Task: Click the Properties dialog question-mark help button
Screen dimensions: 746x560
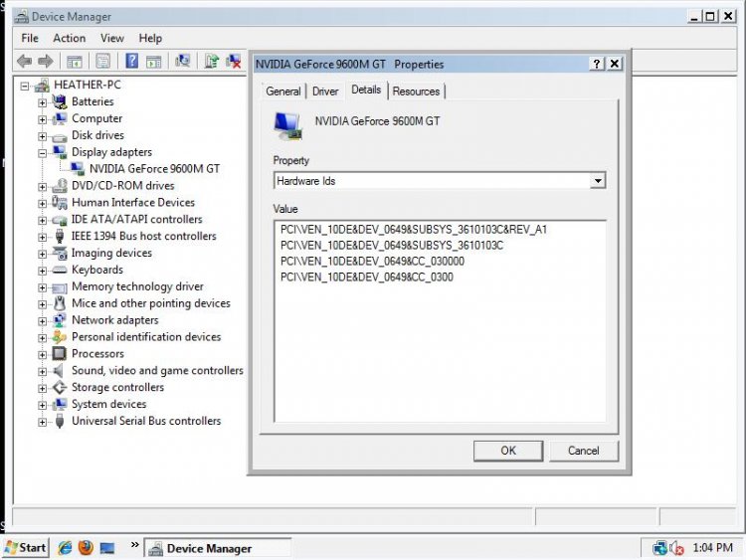Action: point(597,64)
